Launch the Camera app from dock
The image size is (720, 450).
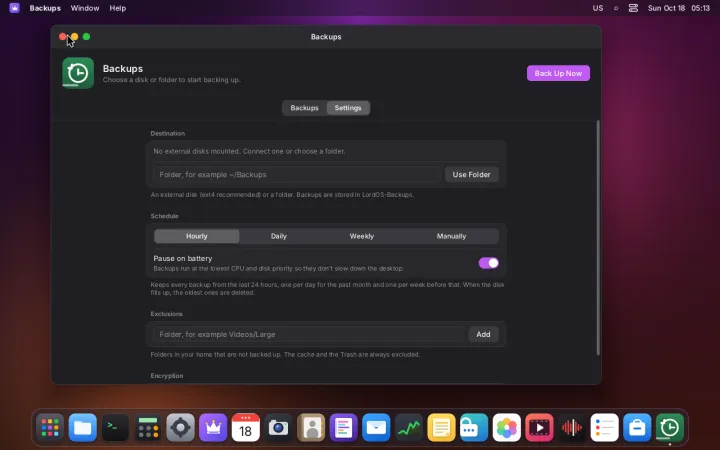(278, 428)
